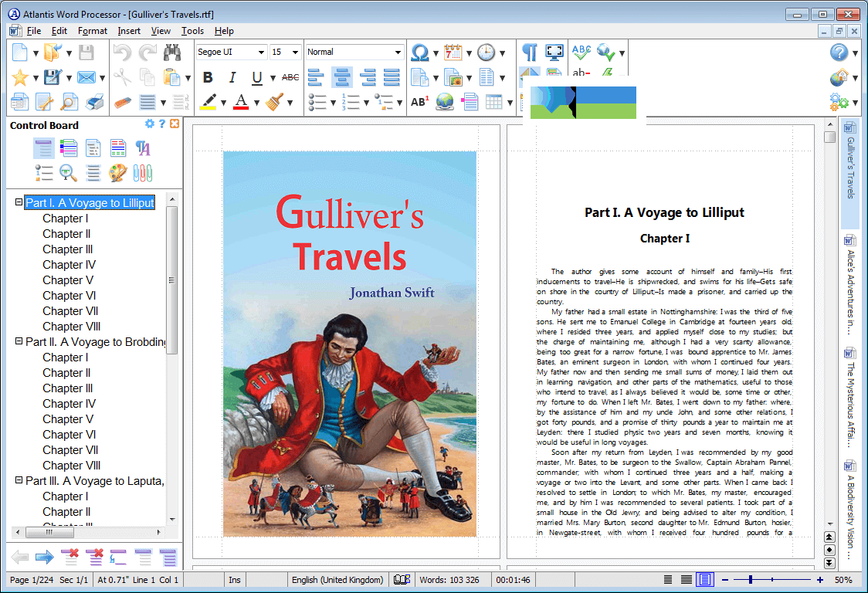Image resolution: width=868 pixels, height=593 pixels.
Task: Open the Omega symbol dropdown arrow
Action: pos(436,53)
